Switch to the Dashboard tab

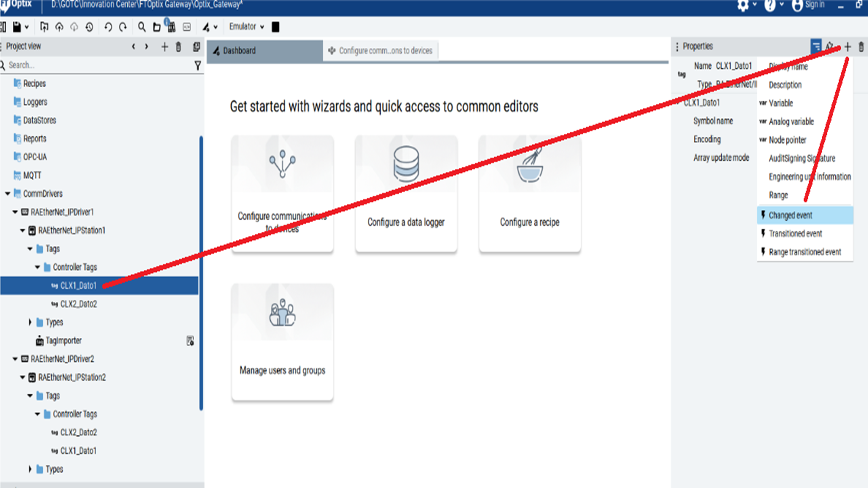265,51
